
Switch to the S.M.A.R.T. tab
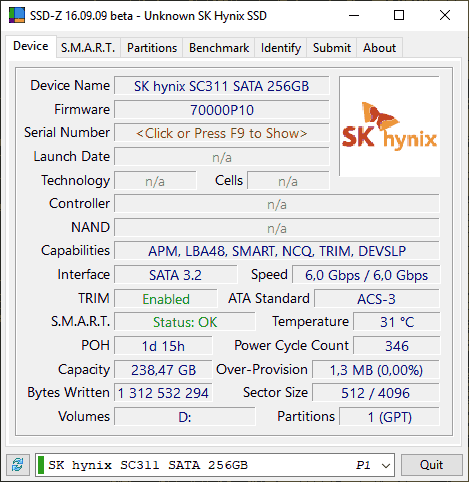(x=88, y=48)
